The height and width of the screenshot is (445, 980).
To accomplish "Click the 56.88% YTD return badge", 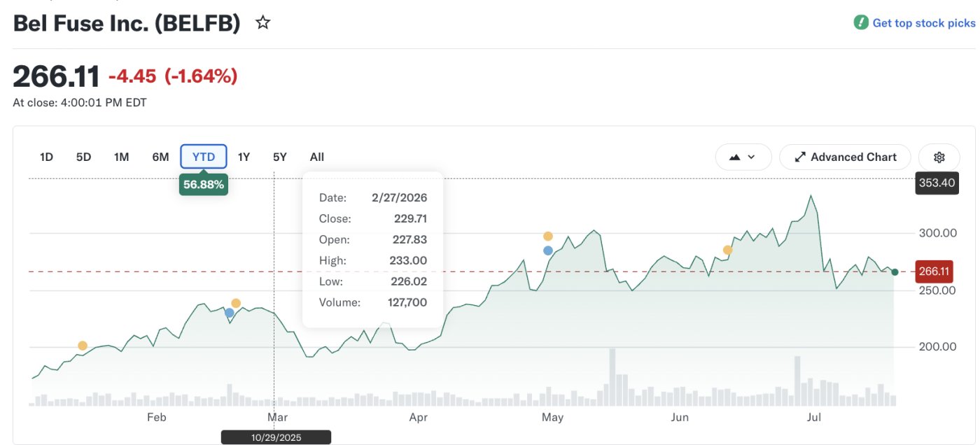I will pos(204,185).
